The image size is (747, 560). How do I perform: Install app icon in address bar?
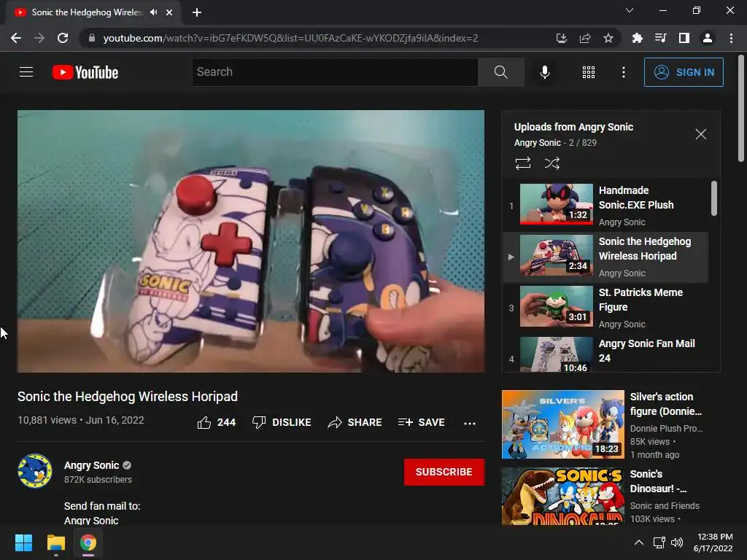(x=562, y=38)
